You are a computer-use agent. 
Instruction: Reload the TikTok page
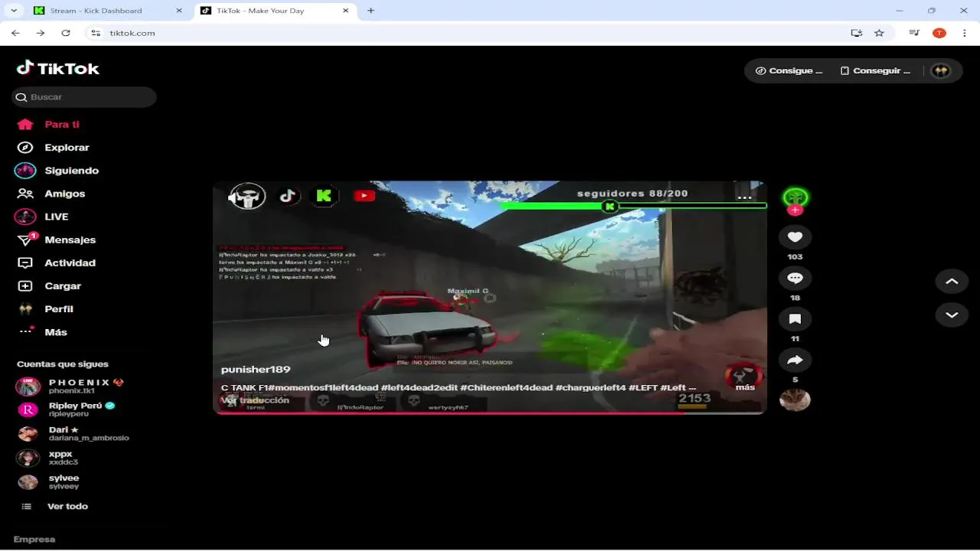[x=66, y=33]
